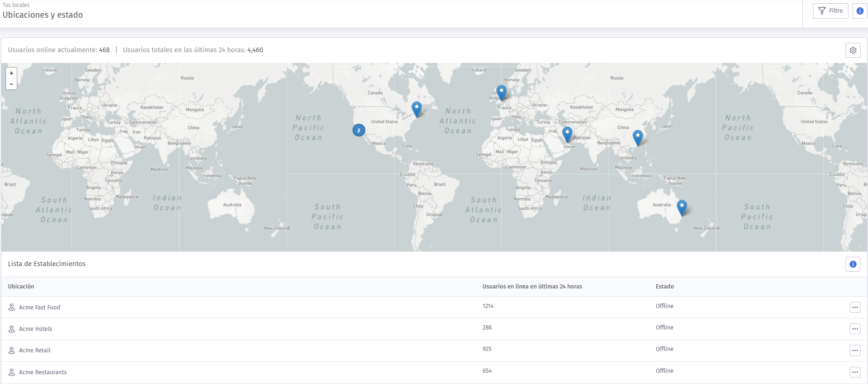
Task: Open more options for Acme Restaurants
Action: 855,372
